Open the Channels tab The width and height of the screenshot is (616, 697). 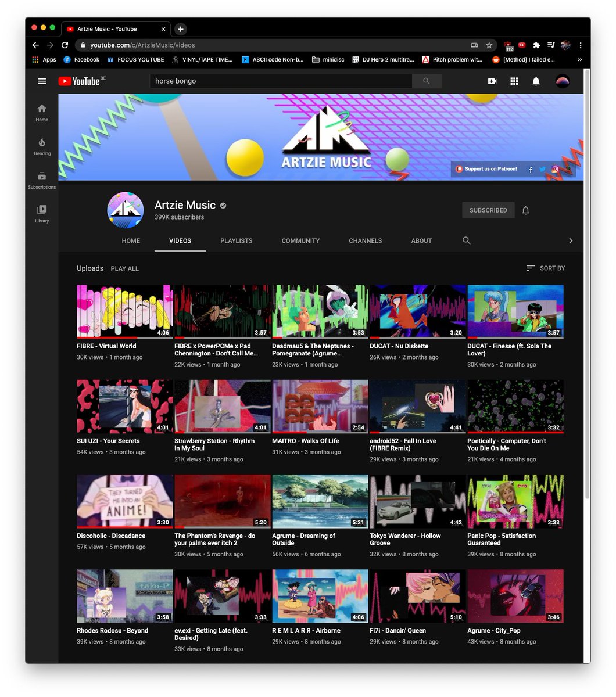366,240
